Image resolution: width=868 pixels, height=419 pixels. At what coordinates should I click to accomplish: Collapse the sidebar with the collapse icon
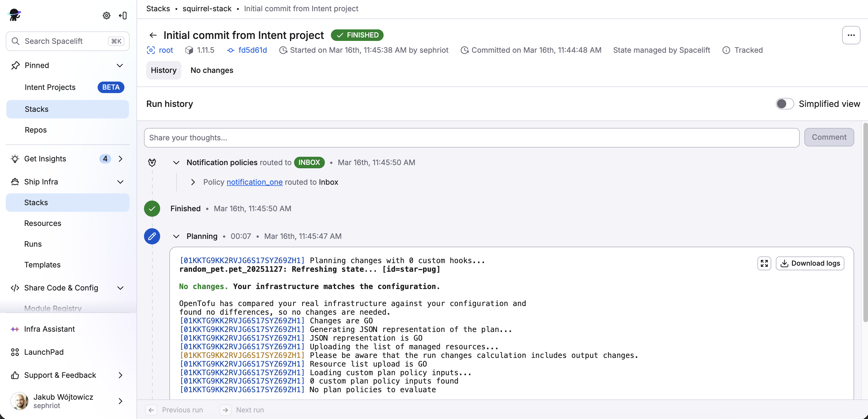point(123,16)
